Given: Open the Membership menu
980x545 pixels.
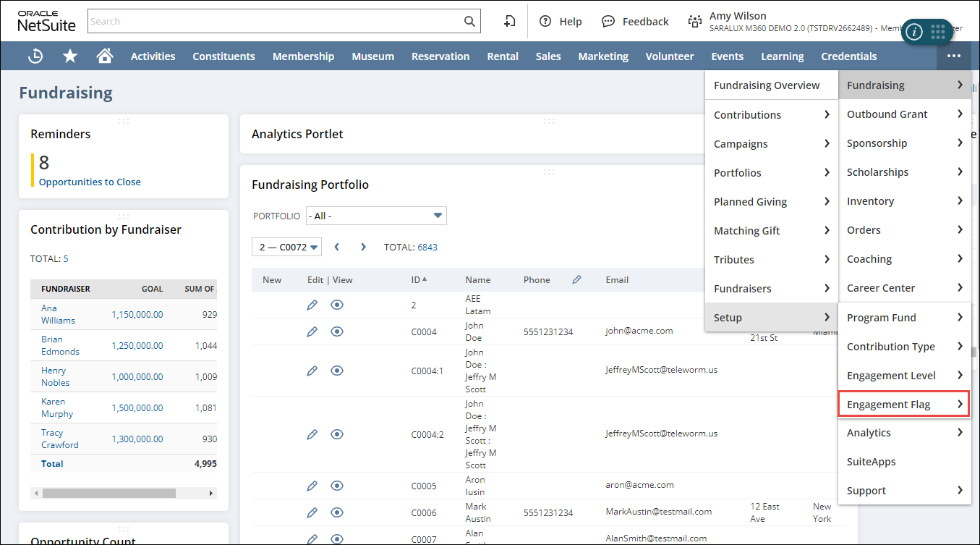Looking at the screenshot, I should point(303,56).
